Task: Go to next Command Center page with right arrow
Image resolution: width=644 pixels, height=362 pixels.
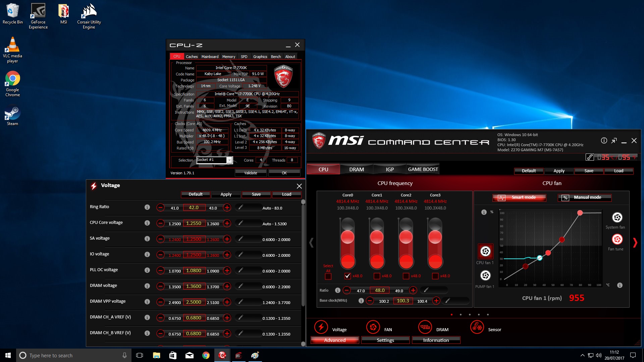Action: point(635,243)
